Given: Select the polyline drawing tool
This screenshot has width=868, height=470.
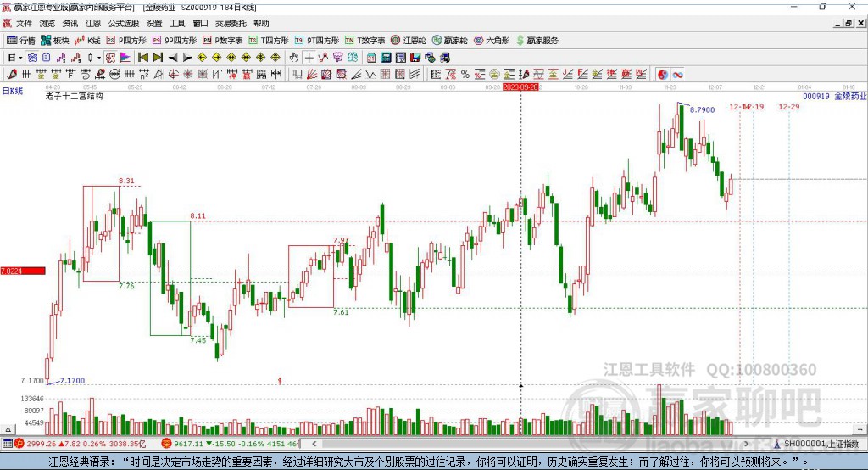Looking at the screenshot, I should tap(323, 58).
